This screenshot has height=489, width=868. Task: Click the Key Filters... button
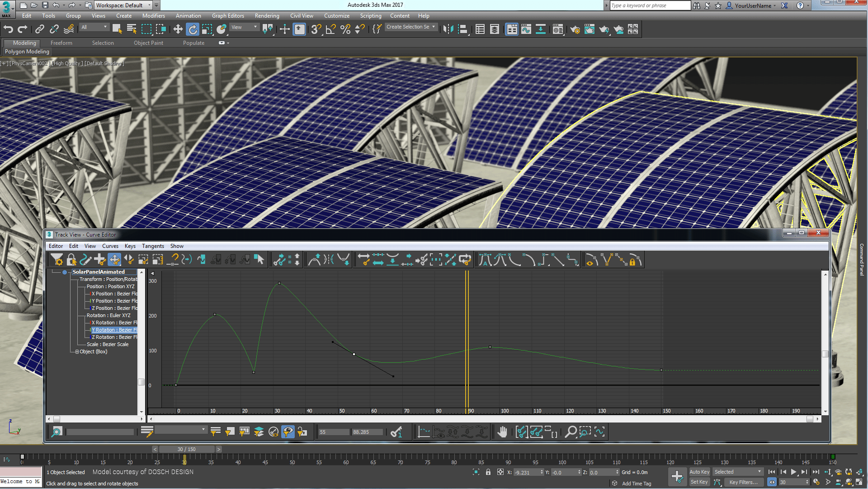[x=743, y=482]
